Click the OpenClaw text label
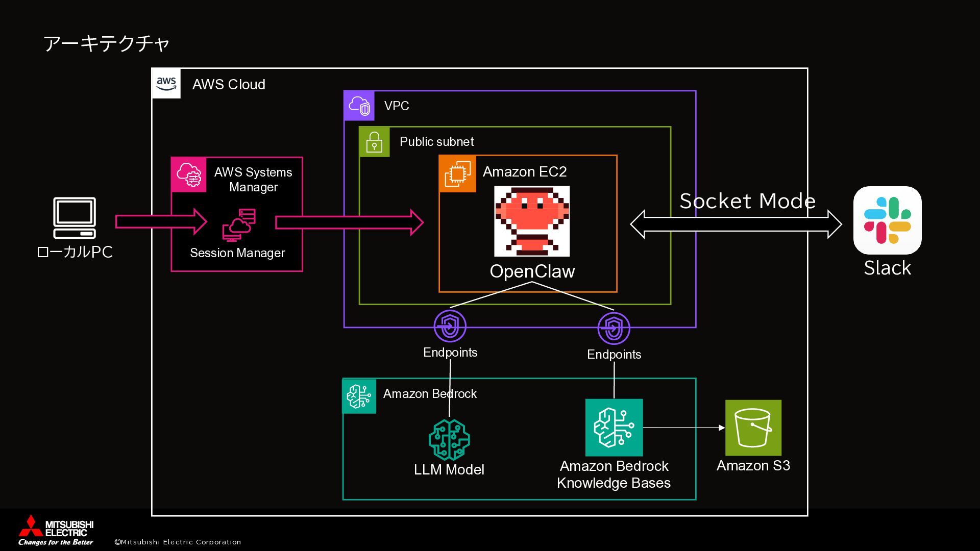Viewport: 980px width, 551px height. click(532, 271)
